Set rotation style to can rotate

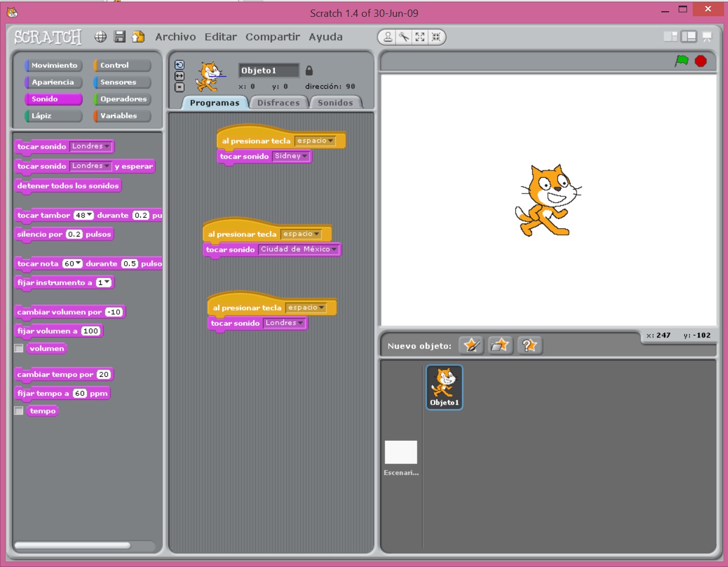[x=179, y=65]
